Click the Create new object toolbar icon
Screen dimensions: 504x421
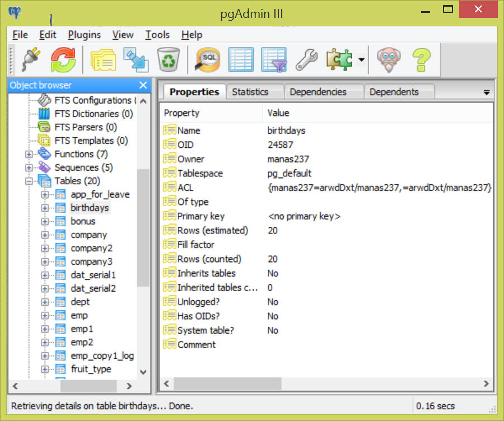136,59
